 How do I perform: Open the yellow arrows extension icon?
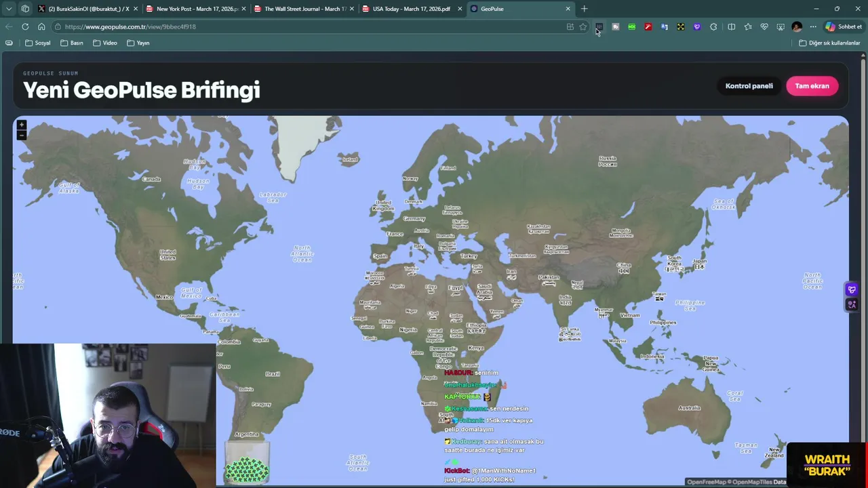[x=680, y=26]
